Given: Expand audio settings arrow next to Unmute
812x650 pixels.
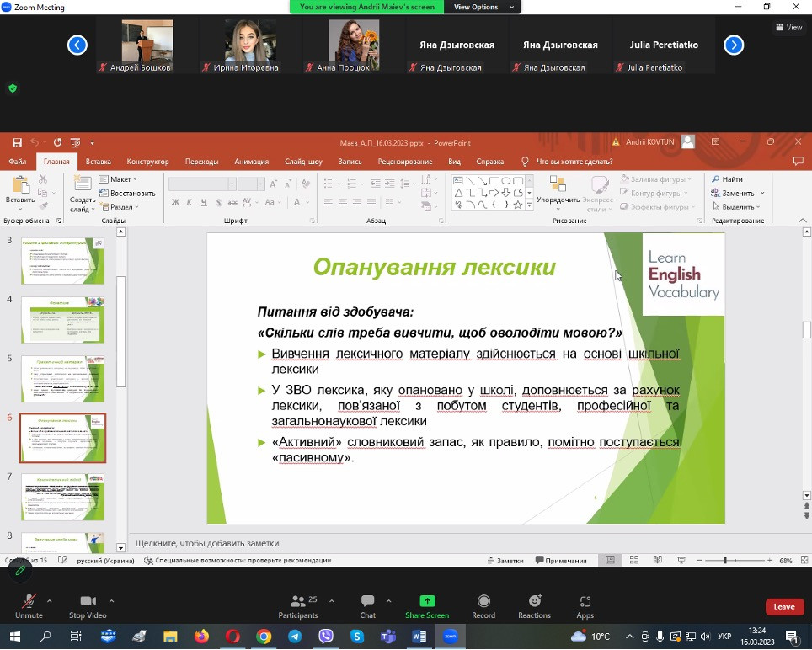Looking at the screenshot, I should point(49,601).
